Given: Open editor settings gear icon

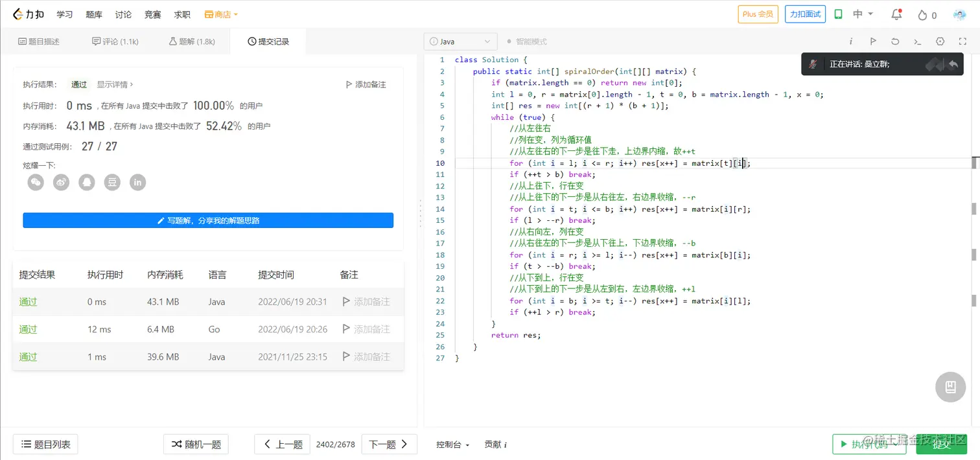Looking at the screenshot, I should [940, 41].
